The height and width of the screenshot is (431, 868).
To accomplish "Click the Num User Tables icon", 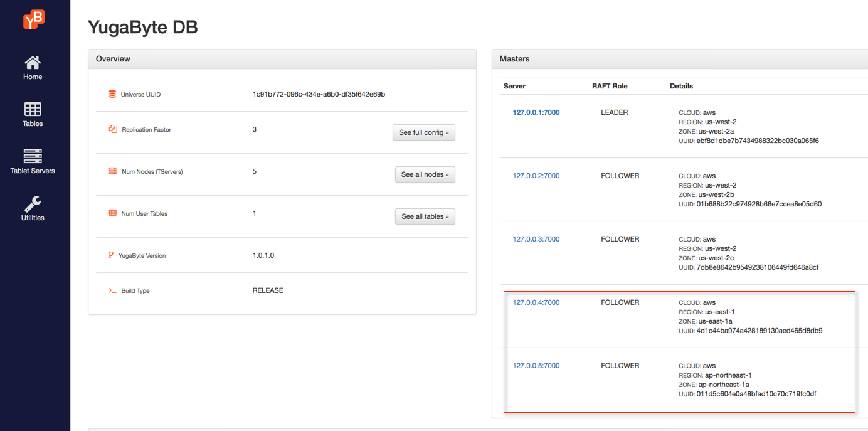I will pos(113,213).
